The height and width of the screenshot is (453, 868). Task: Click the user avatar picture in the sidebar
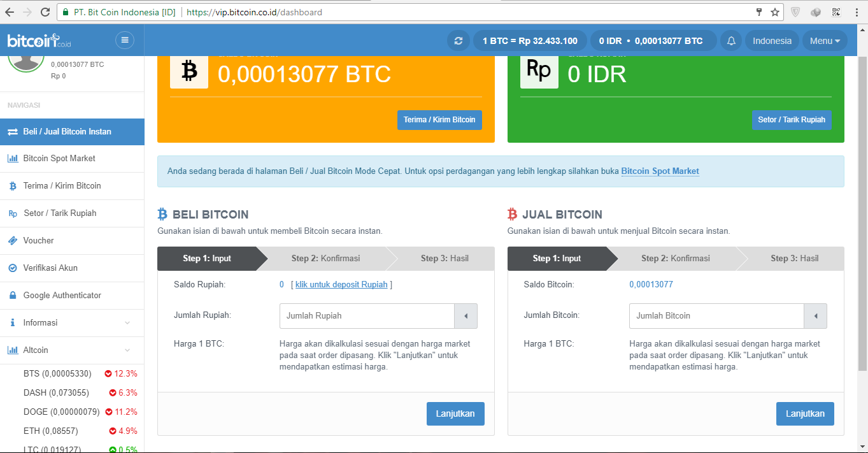coord(26,63)
